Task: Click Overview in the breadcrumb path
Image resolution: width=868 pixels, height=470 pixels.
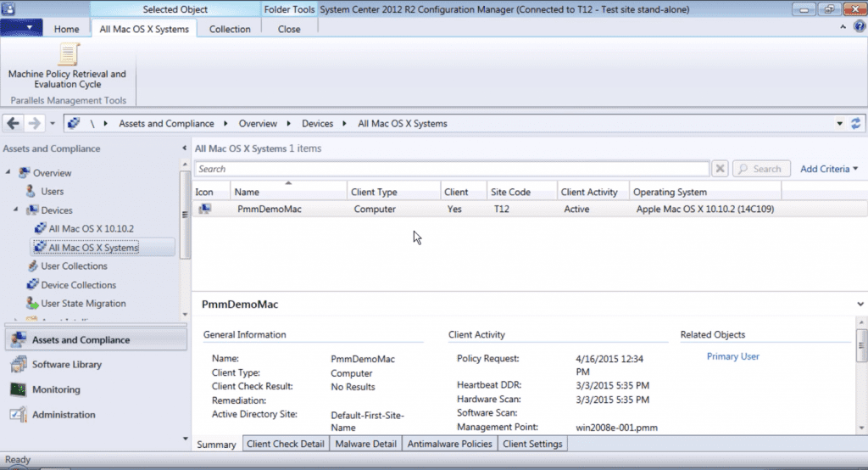Action: click(x=258, y=124)
